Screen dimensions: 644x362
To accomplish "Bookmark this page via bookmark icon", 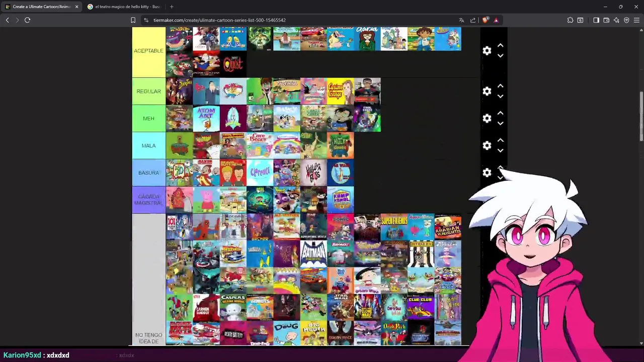I will point(133,20).
